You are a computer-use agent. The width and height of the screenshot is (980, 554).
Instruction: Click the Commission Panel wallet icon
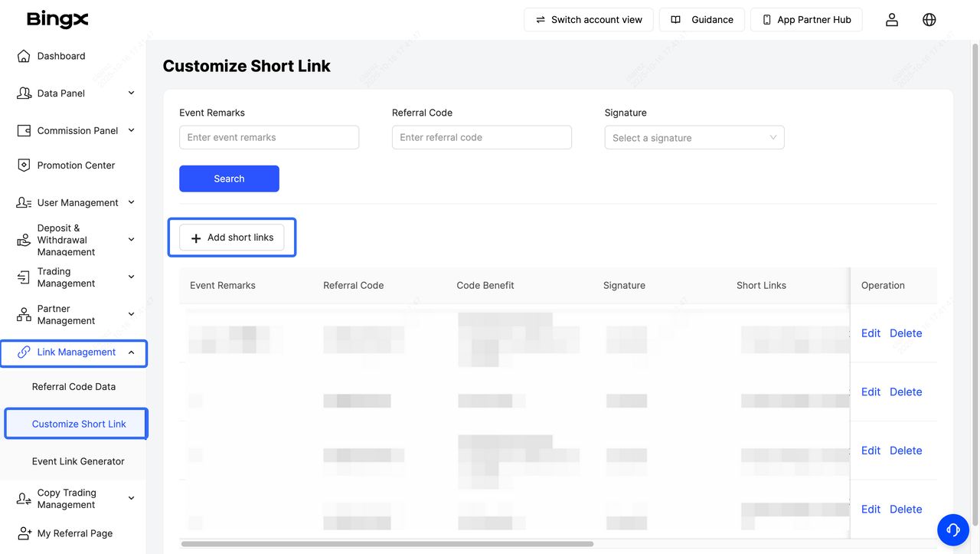coord(24,131)
